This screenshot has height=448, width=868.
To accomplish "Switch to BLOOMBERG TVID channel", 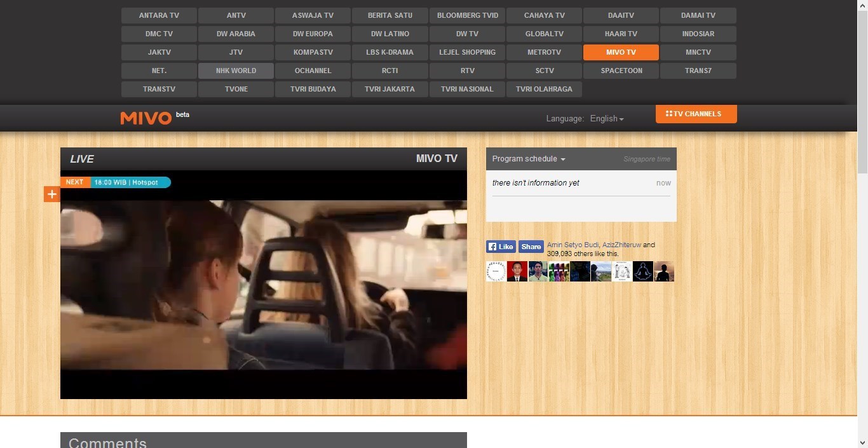I will coord(467,15).
